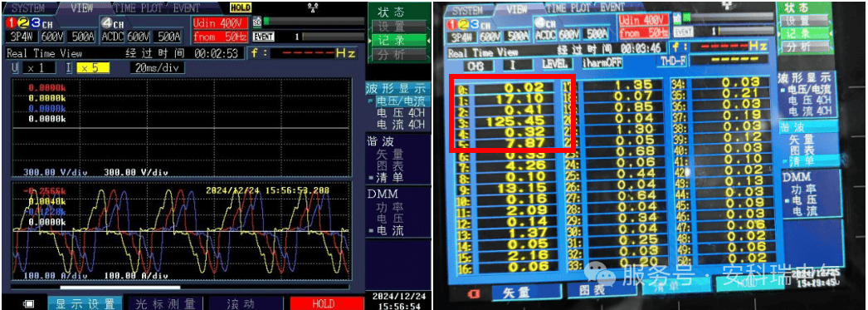Viewport: 868px width, 310px height.
Task: Select gray channel 4 indicator on left screen
Action: pos(107,23)
